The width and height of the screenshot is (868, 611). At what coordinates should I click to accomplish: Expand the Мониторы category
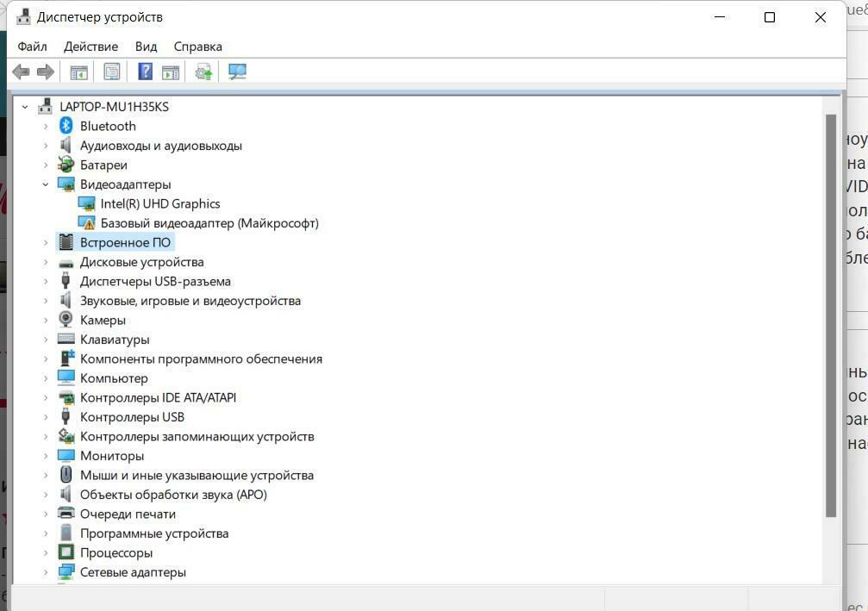[x=46, y=456]
